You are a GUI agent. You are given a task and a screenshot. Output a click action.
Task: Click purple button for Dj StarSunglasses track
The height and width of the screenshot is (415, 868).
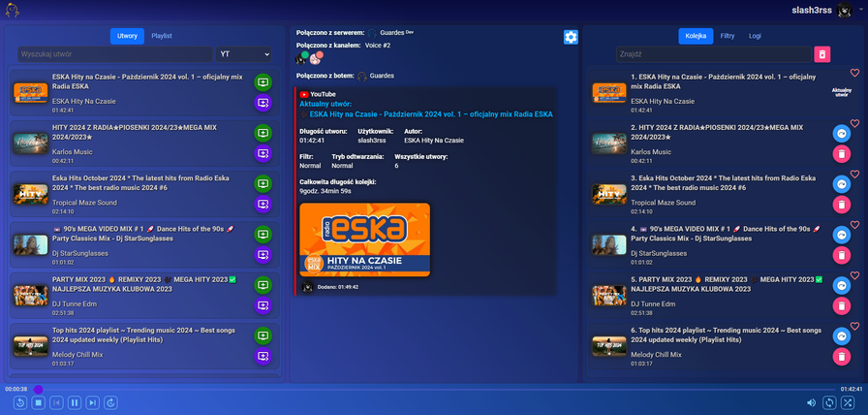263,255
